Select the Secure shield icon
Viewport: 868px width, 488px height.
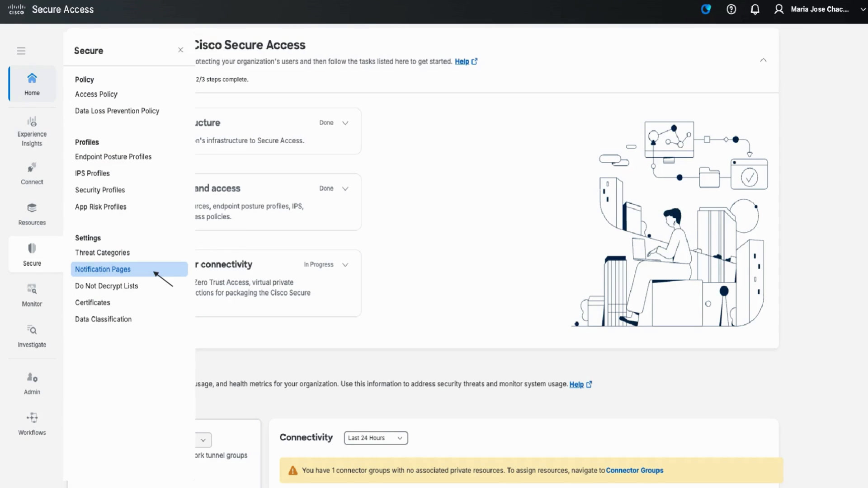coord(32,249)
